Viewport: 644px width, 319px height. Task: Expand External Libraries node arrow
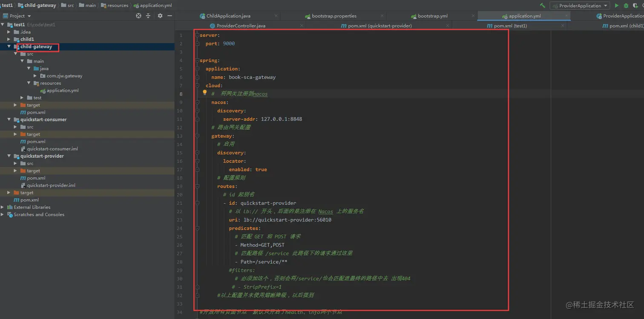pos(3,207)
